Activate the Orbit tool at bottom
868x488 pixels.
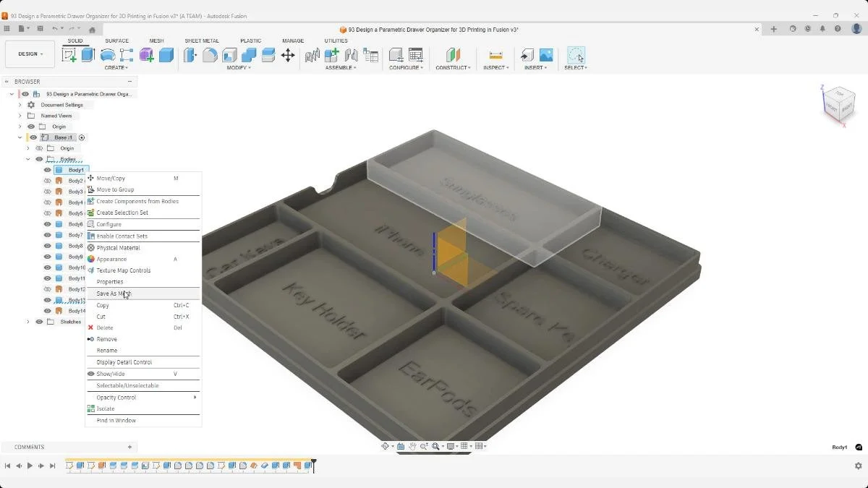pos(386,446)
